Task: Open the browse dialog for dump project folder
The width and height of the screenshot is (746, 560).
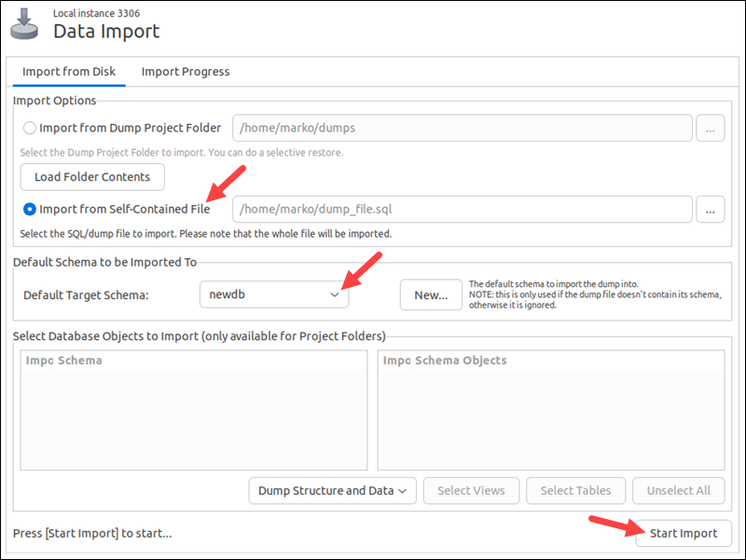Action: pyautogui.click(x=711, y=128)
